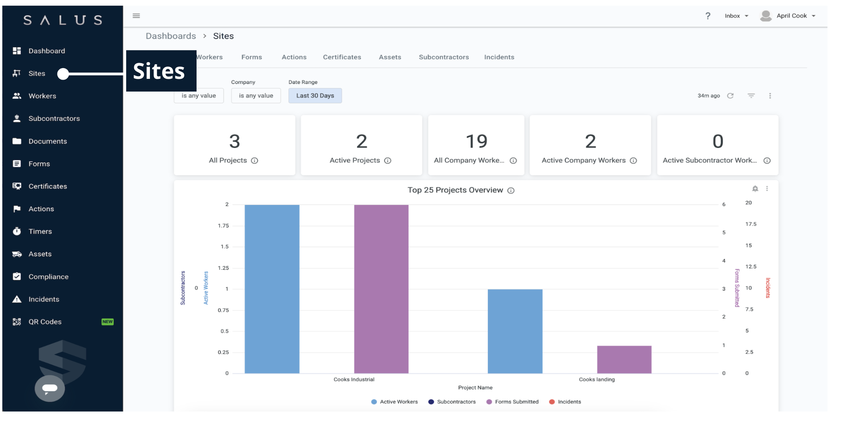Click the chart alert bell icon
The width and height of the screenshot is (868, 421).
pos(755,189)
